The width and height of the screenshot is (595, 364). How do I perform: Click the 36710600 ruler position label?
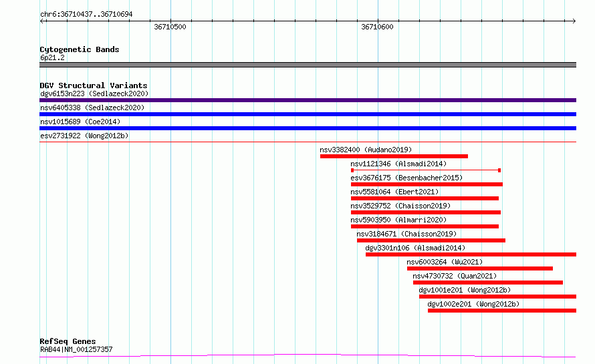377,27
